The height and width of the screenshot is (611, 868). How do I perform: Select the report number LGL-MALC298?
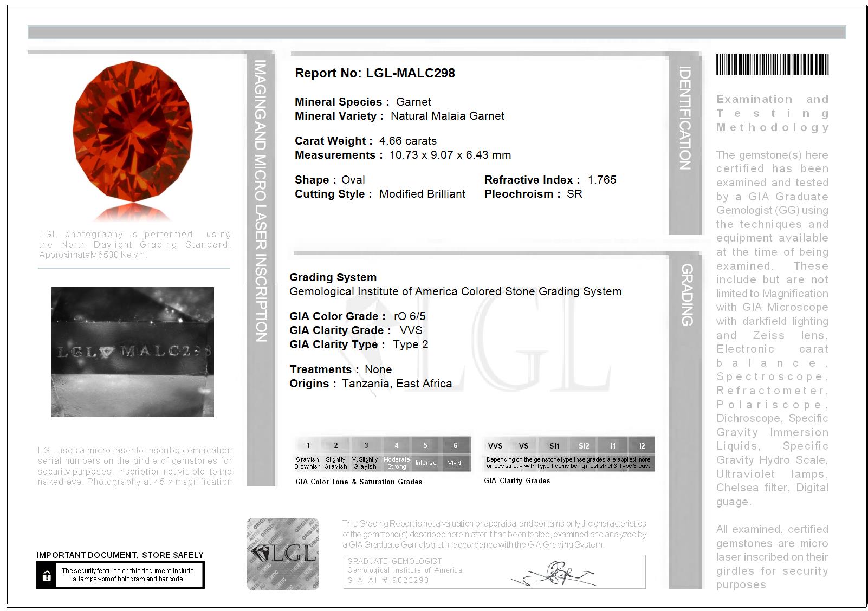(411, 73)
